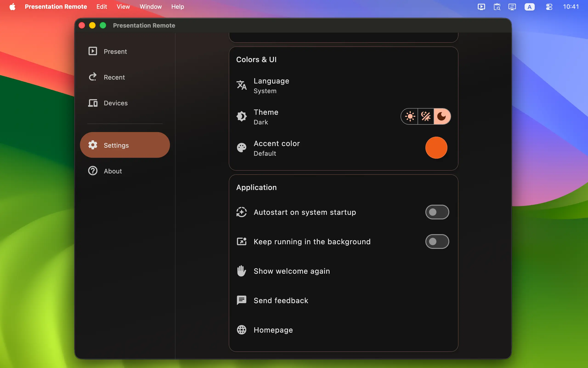
Task: Click the clipboard search menu bar icon
Action: 497,7
